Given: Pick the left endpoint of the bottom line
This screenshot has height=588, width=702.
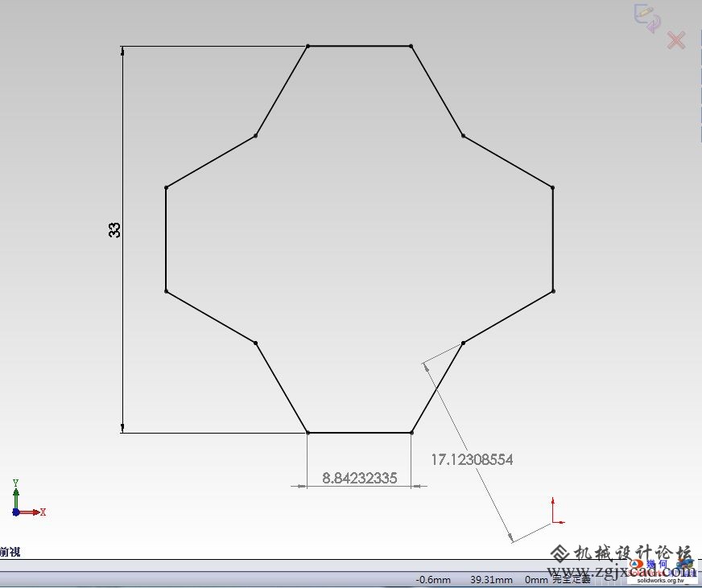Looking at the screenshot, I should pos(308,433).
